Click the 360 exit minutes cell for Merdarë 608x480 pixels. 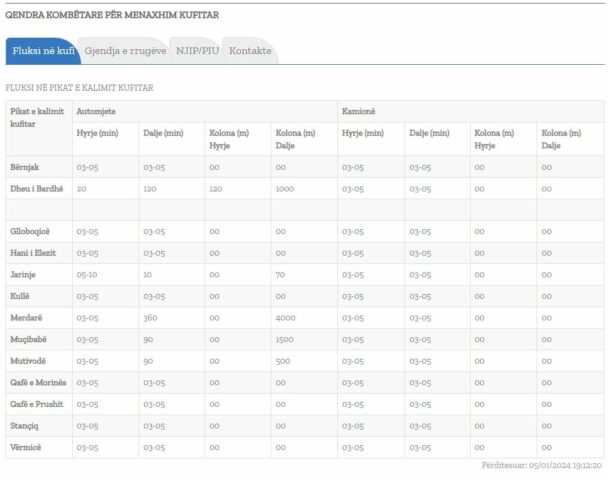pos(152,317)
